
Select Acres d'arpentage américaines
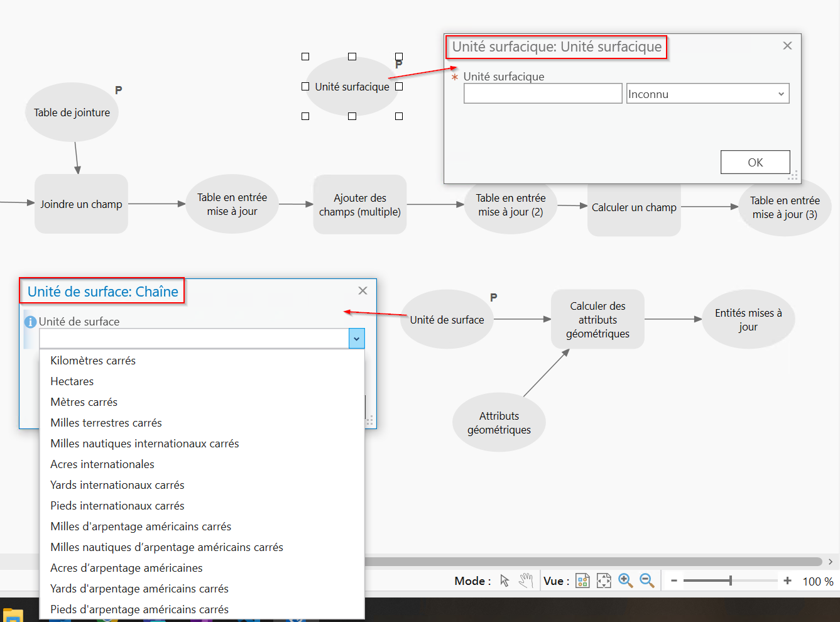tap(202, 568)
